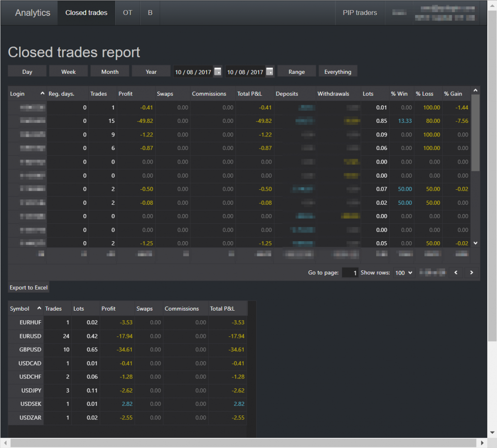
Task: Open the end date calendar picker
Action: pos(269,71)
